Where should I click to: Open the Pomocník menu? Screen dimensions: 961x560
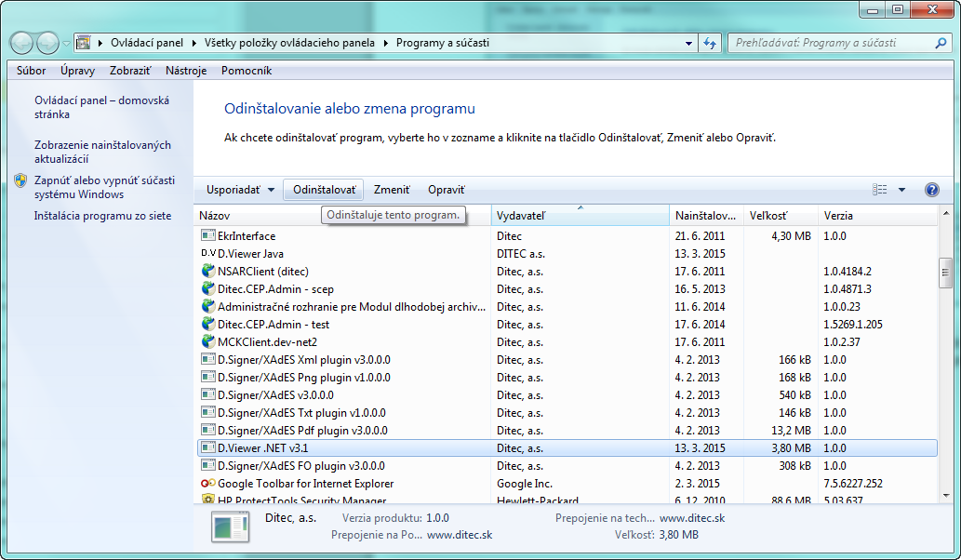[x=247, y=71]
